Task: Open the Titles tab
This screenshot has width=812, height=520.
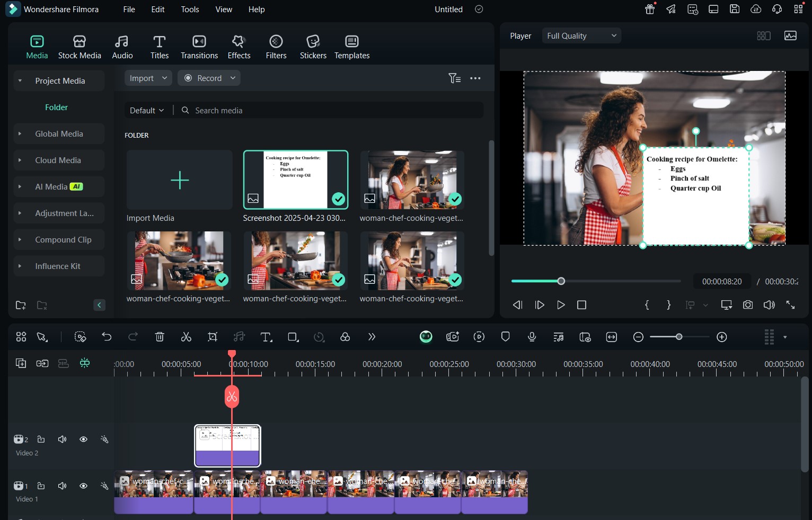Action: (160, 47)
